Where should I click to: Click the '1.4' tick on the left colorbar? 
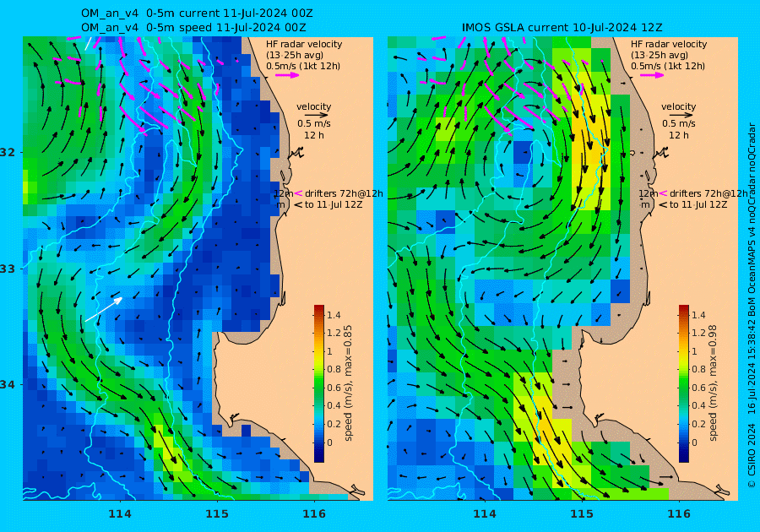(x=334, y=315)
